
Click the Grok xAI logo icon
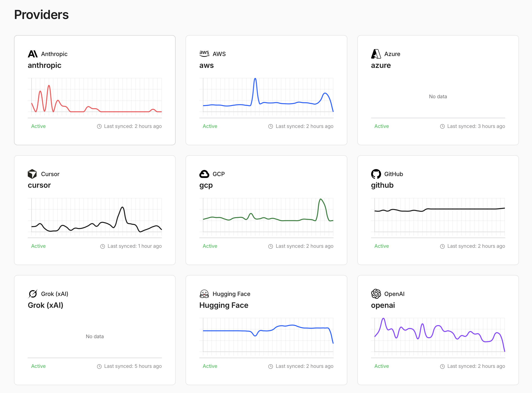(x=33, y=294)
